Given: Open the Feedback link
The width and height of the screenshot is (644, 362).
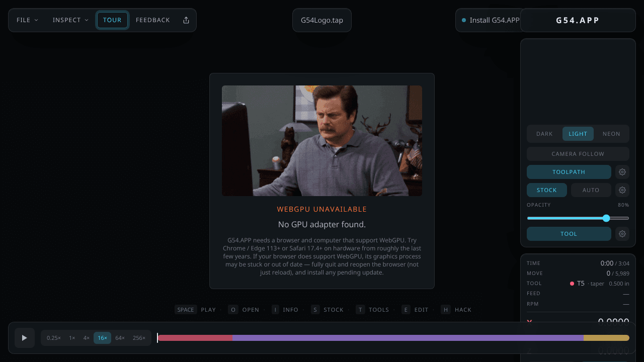Looking at the screenshot, I should pos(153,20).
